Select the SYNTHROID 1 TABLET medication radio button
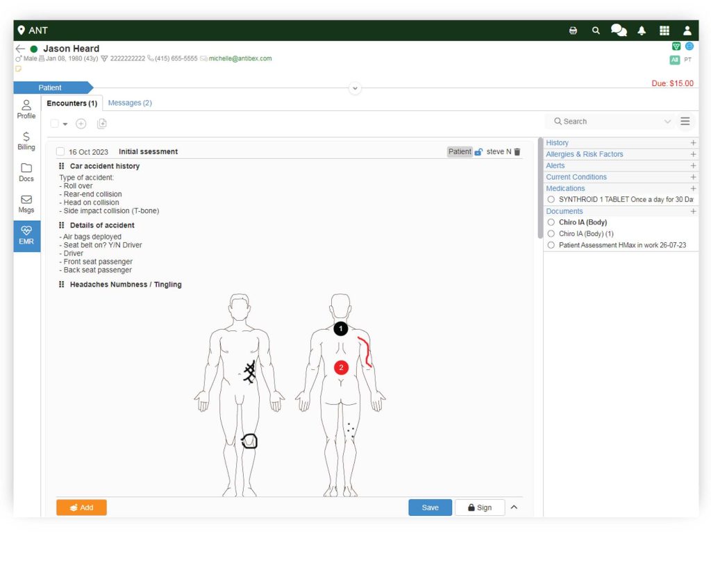 coord(551,199)
